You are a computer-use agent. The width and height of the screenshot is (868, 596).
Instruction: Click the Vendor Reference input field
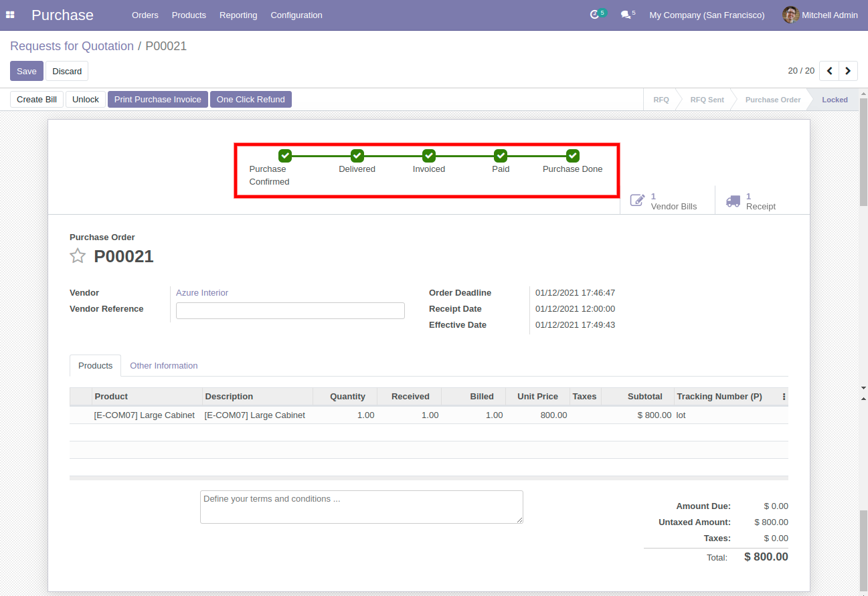click(x=290, y=310)
